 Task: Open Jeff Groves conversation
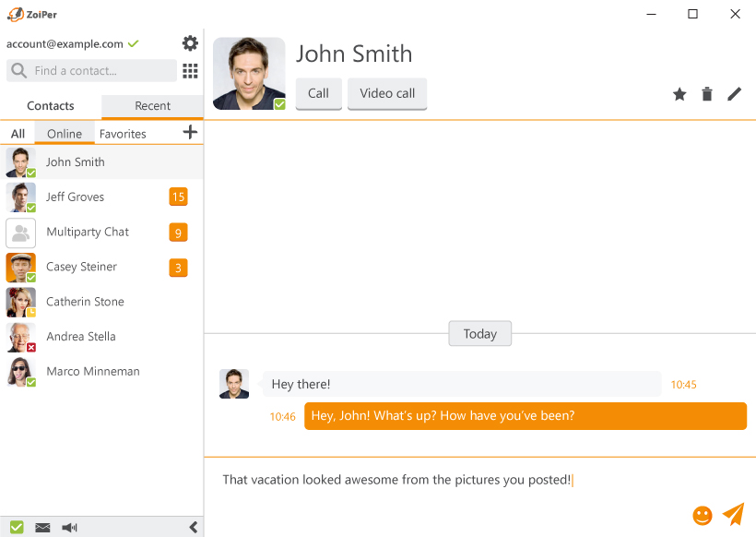tap(76, 197)
